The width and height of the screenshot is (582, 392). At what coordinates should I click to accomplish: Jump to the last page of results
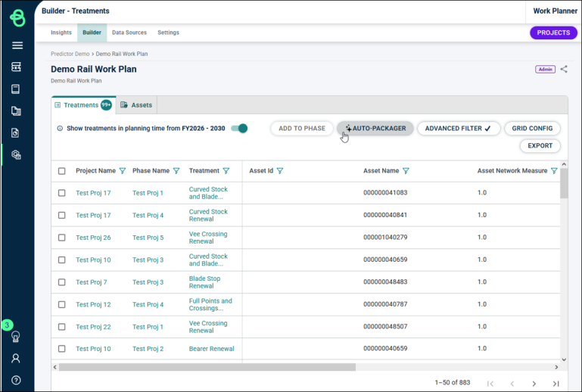coord(556,384)
